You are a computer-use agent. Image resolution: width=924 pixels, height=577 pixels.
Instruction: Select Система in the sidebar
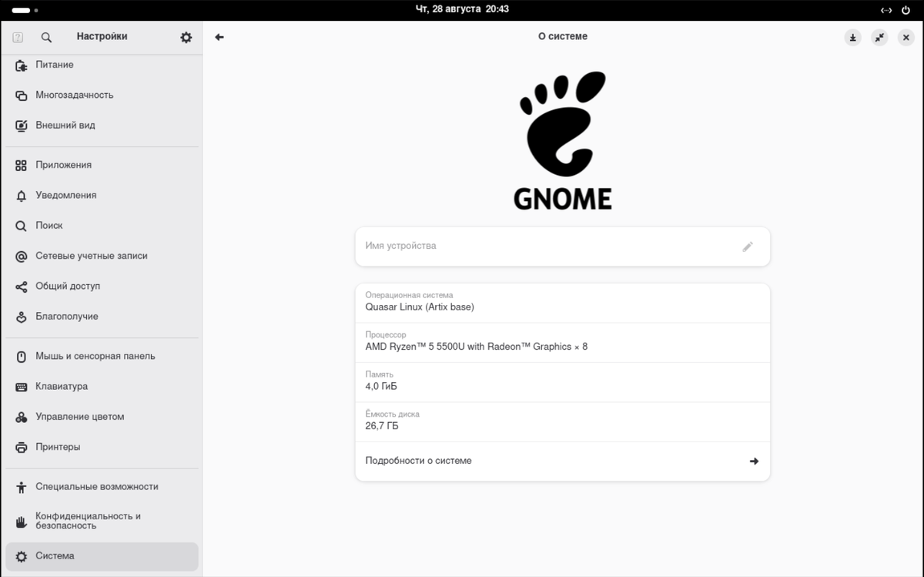pos(54,555)
